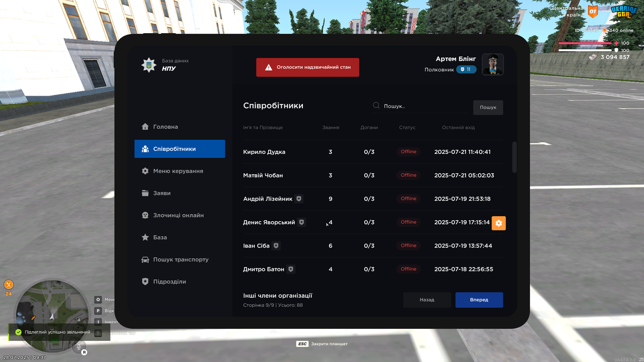Go to the Заяви section
644x362 pixels.
[180, 193]
